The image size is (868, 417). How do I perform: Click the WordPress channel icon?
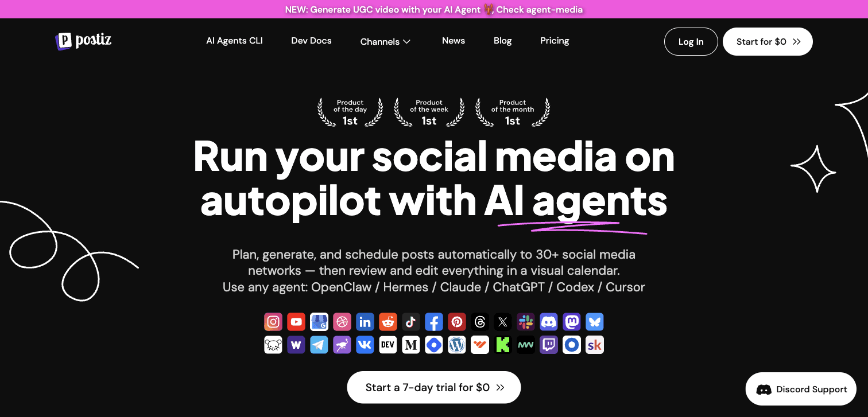(x=457, y=345)
